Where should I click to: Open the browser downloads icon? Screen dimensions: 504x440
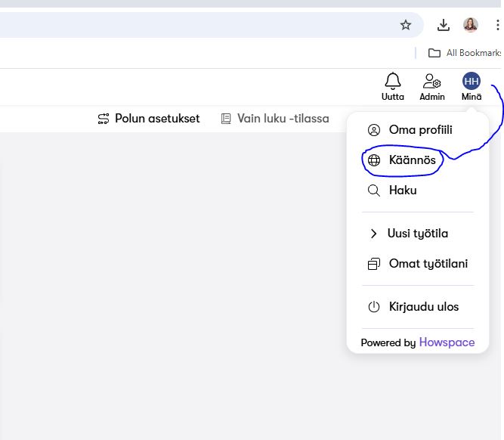pos(444,25)
